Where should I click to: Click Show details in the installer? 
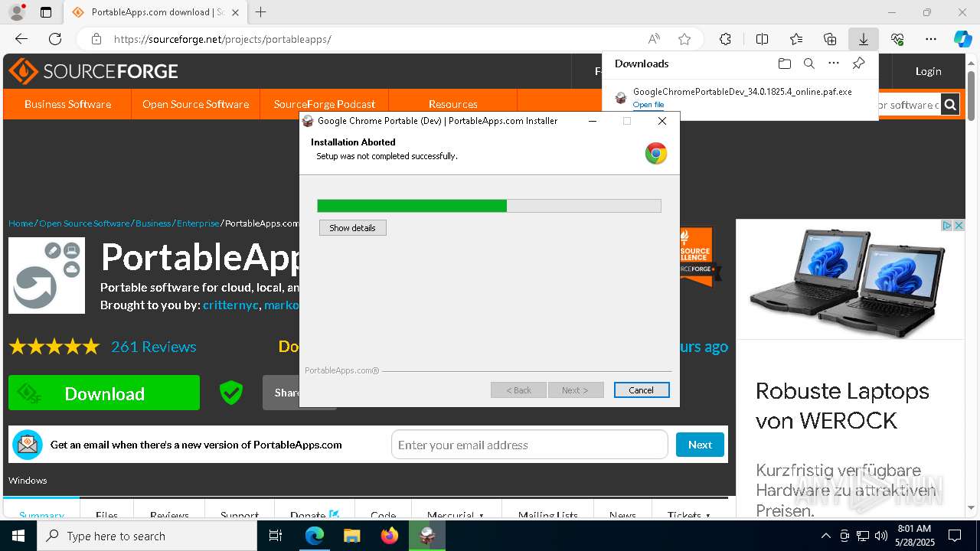(352, 228)
